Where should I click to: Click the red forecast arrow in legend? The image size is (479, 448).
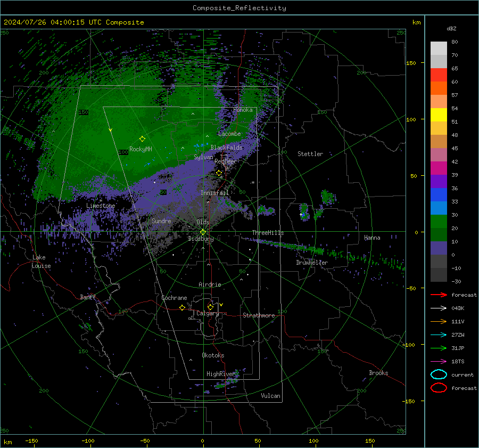click(x=439, y=295)
